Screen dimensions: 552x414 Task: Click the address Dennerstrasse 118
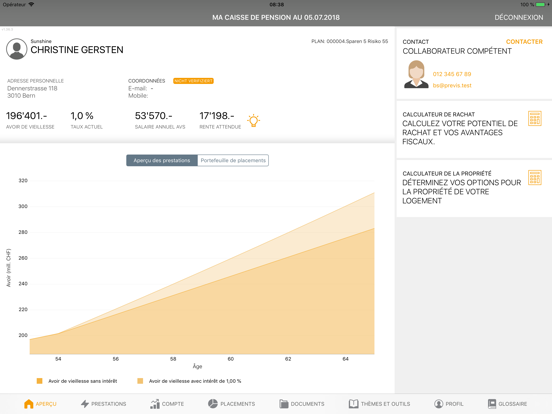[x=32, y=88]
